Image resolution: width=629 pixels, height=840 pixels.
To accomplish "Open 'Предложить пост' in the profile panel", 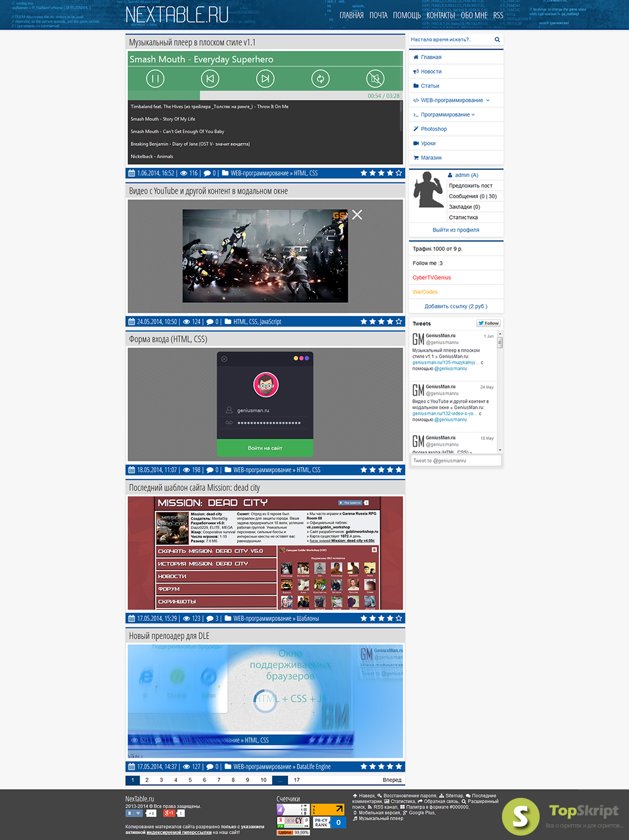I will coord(470,186).
